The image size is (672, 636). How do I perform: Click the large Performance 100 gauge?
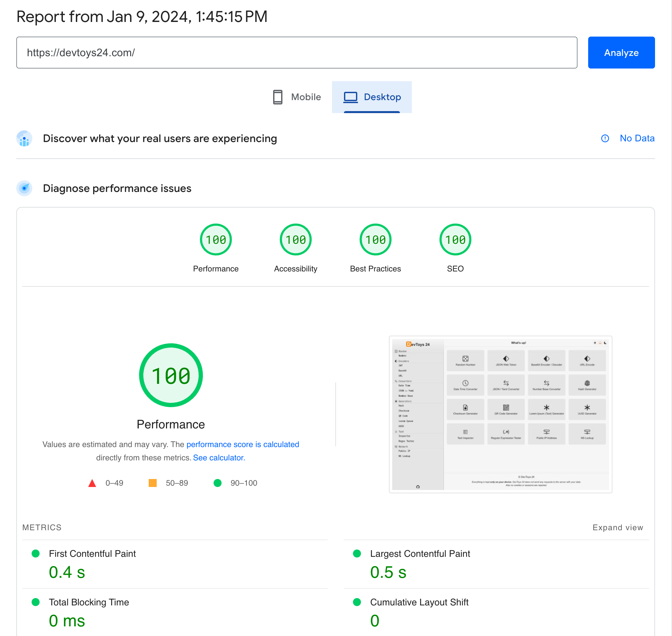pyautogui.click(x=171, y=375)
